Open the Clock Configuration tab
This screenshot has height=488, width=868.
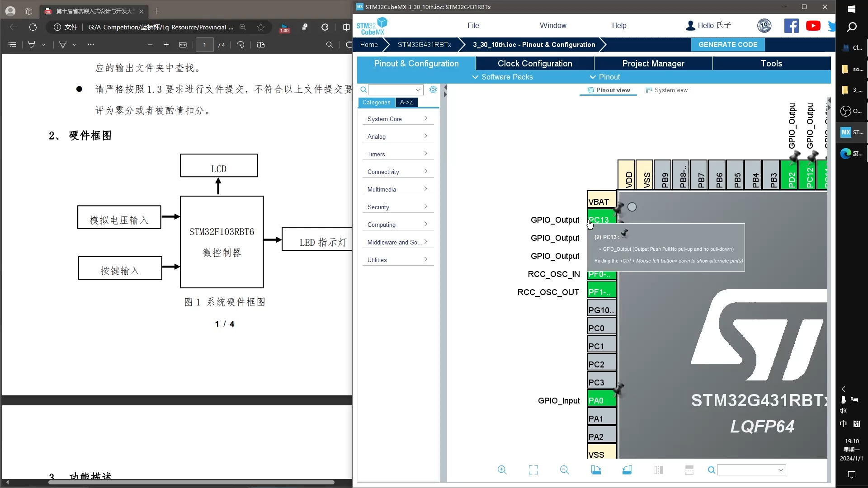point(535,63)
